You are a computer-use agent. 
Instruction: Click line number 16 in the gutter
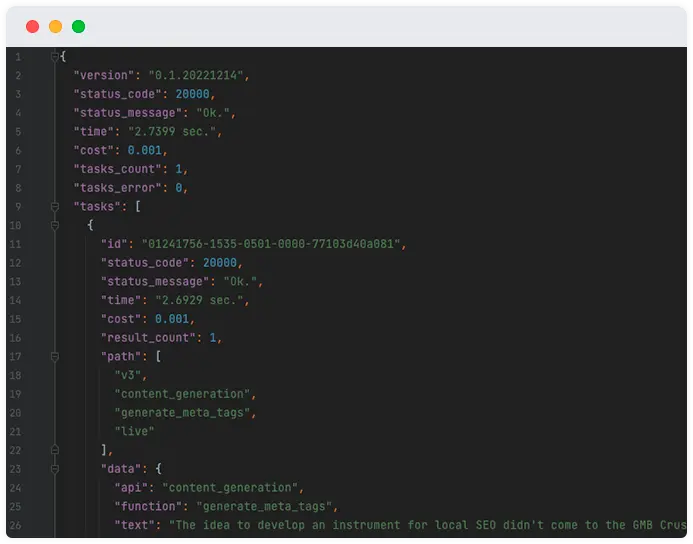tap(15, 338)
